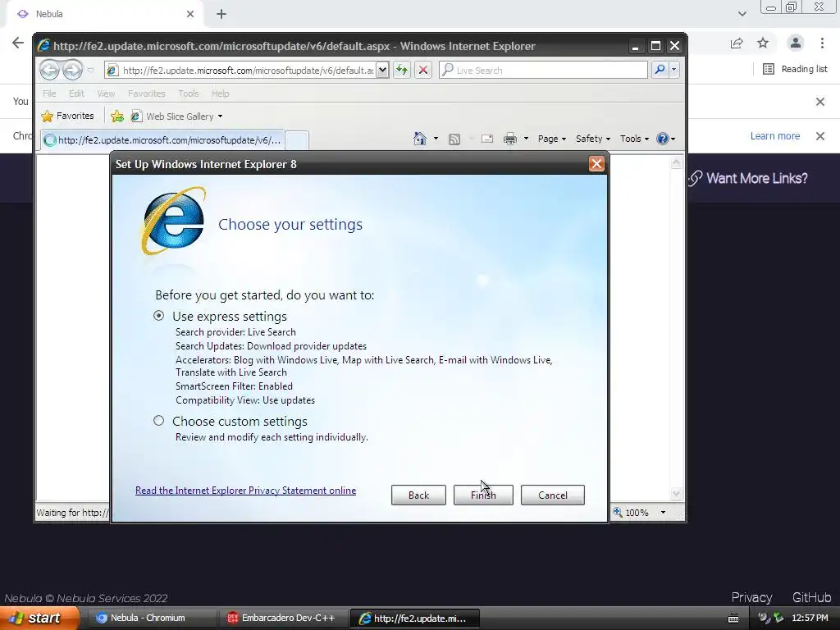
Task: Open the Chromium three-dot menu
Action: (822, 43)
